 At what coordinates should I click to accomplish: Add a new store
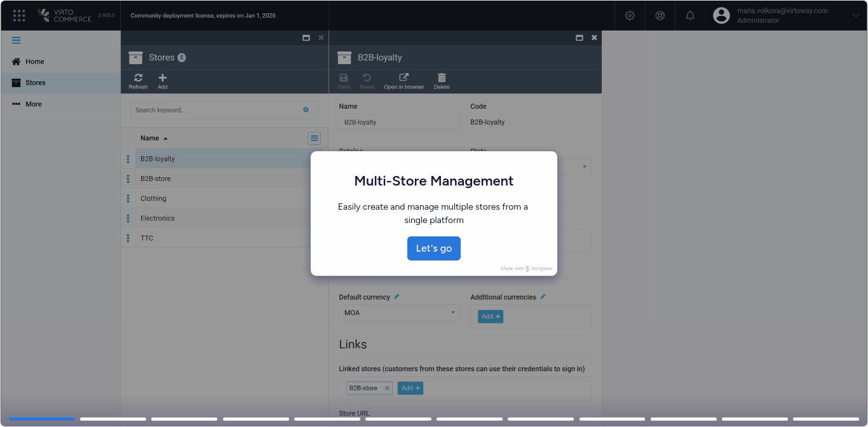tap(163, 81)
